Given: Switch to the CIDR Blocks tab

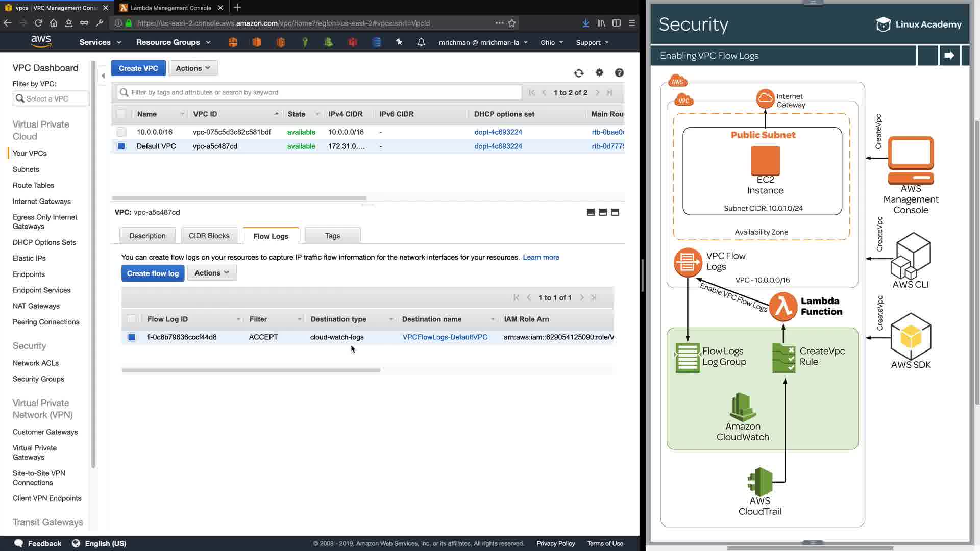Looking at the screenshot, I should (x=209, y=236).
